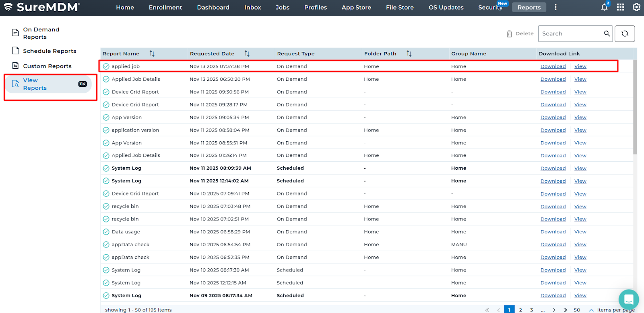
Task: Click the search magnifier icon
Action: (607, 34)
